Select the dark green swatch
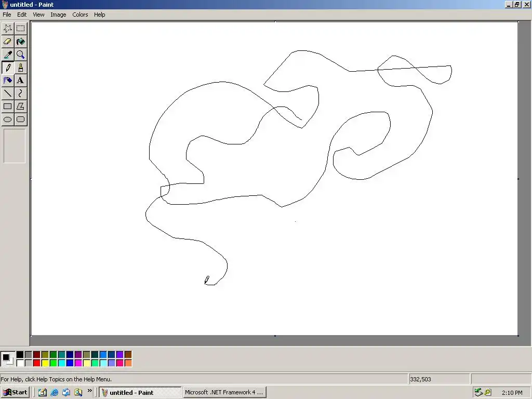532x399 pixels. point(54,355)
